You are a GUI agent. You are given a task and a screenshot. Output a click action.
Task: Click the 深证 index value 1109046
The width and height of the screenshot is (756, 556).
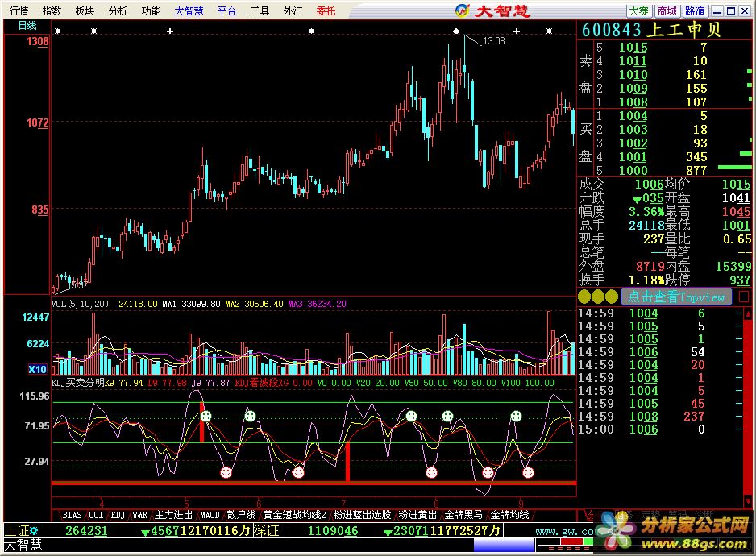point(333,531)
